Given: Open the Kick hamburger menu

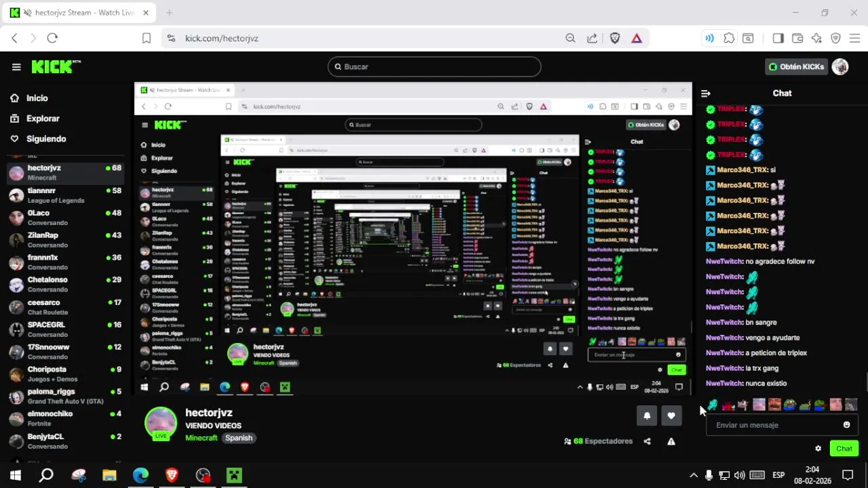Looking at the screenshot, I should click(x=16, y=66).
